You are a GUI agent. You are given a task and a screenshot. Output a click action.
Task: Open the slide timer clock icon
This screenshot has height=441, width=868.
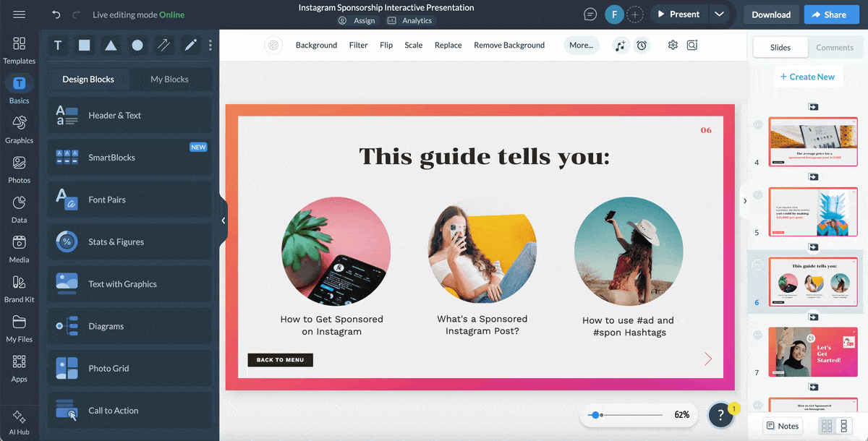pyautogui.click(x=642, y=45)
